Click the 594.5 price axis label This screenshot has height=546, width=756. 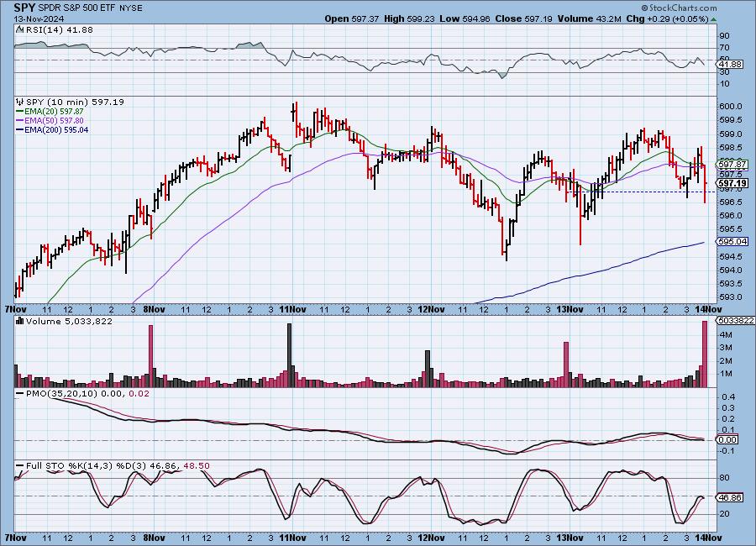tap(731, 256)
